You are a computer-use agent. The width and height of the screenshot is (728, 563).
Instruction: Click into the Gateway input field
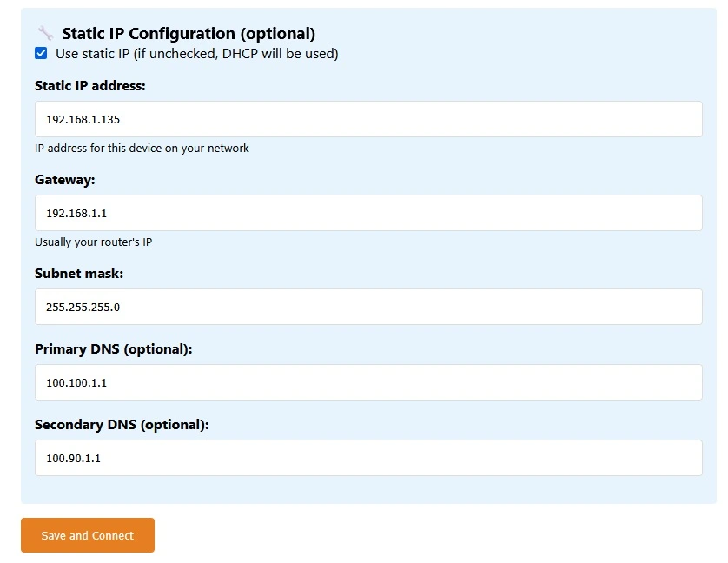[368, 213]
